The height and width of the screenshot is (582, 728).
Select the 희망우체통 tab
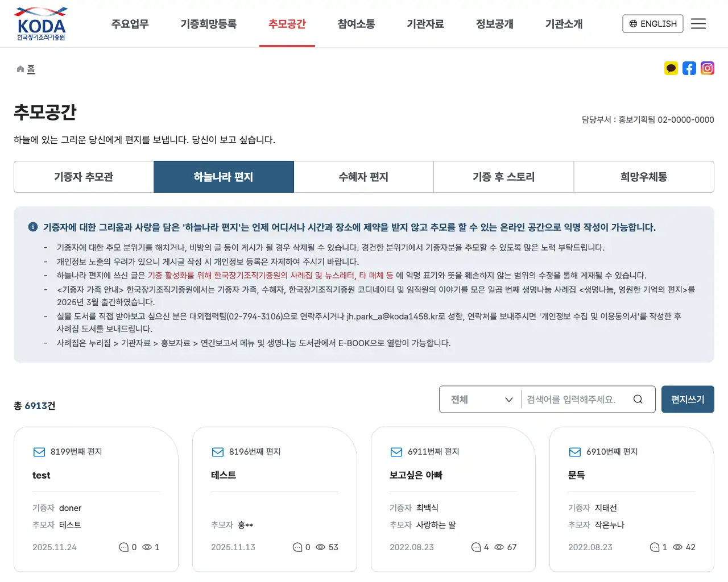[x=643, y=177]
